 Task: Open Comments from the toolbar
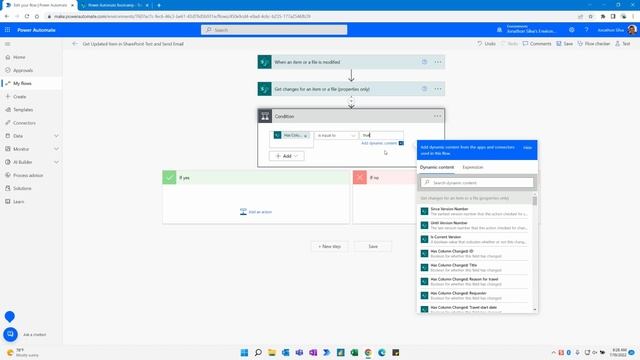coord(537,44)
